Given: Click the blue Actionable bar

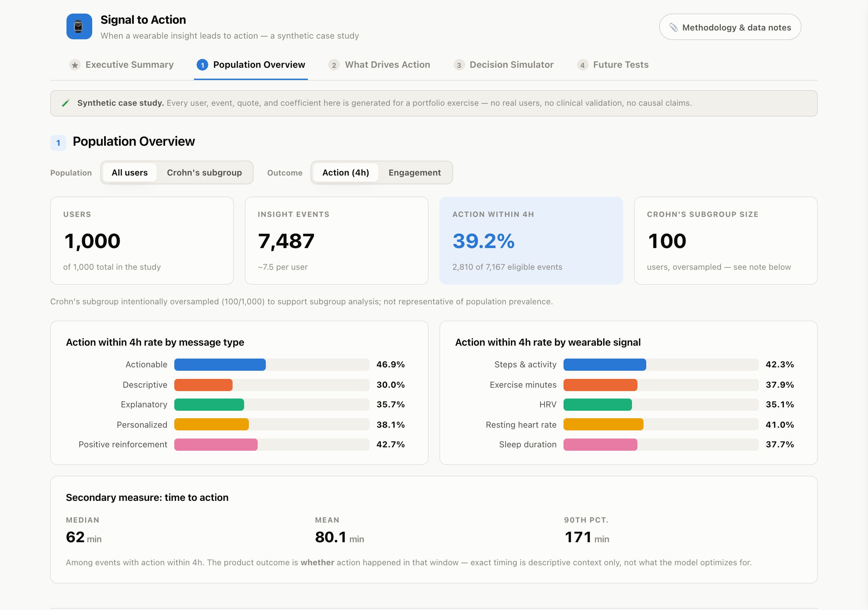Looking at the screenshot, I should [220, 365].
